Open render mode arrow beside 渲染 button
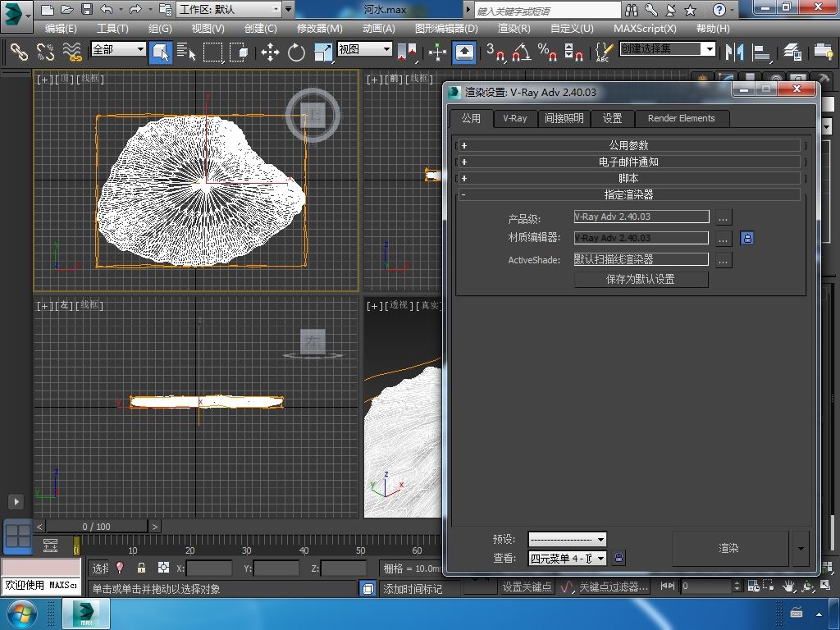The height and width of the screenshot is (630, 840). [801, 548]
